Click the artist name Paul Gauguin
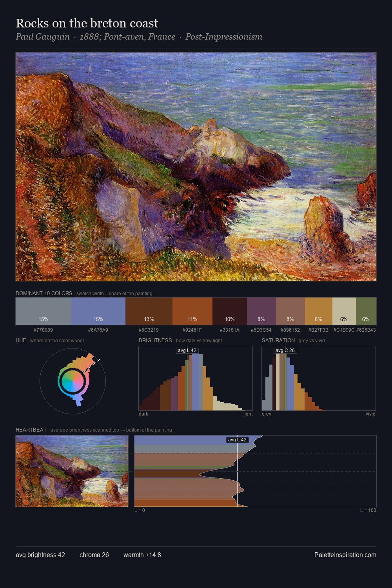392x588 pixels. [x=43, y=37]
